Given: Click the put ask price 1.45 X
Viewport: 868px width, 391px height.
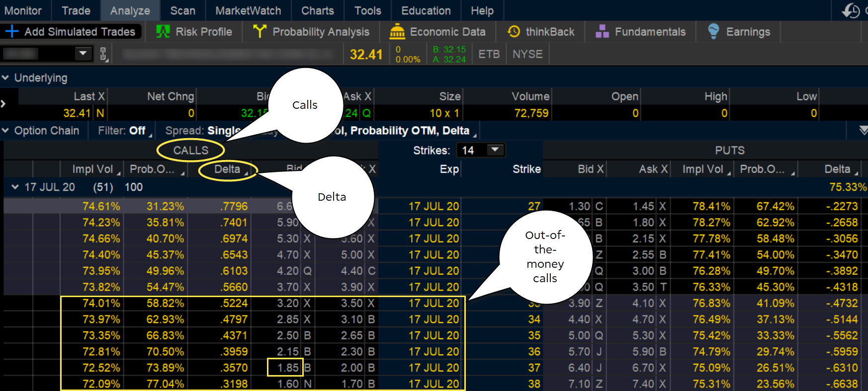Looking at the screenshot, I should click(x=649, y=206).
